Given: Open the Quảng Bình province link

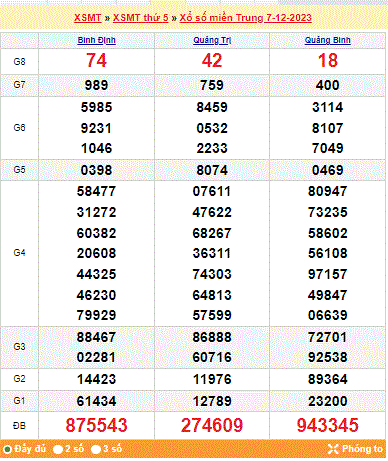Looking at the screenshot, I should point(328,40).
